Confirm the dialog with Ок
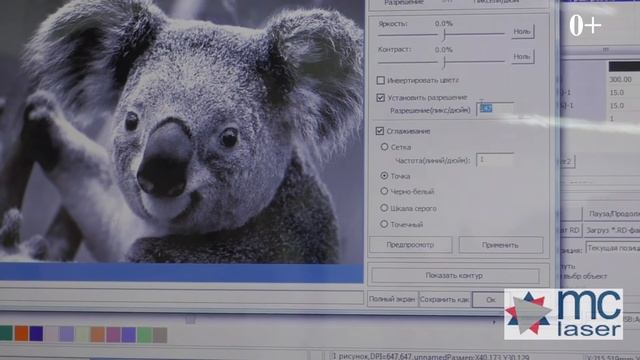This screenshot has width=640, height=360. click(x=490, y=300)
